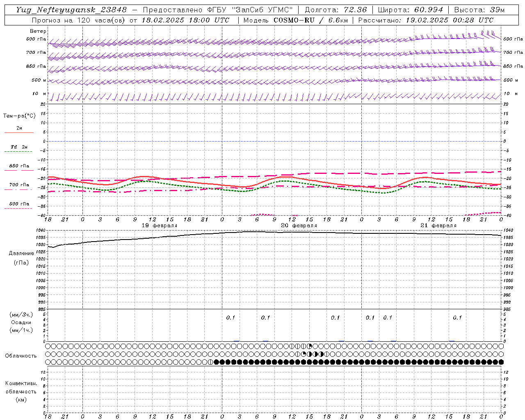Screen dimensions: 525x420
Task: Select the (мм/1ч.) precipitation unit label
Action: (21, 330)
